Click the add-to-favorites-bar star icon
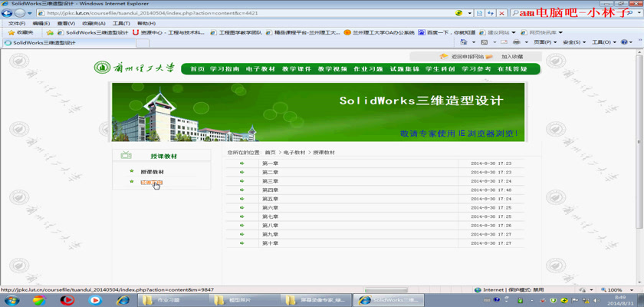The image size is (644, 307). tap(50, 32)
